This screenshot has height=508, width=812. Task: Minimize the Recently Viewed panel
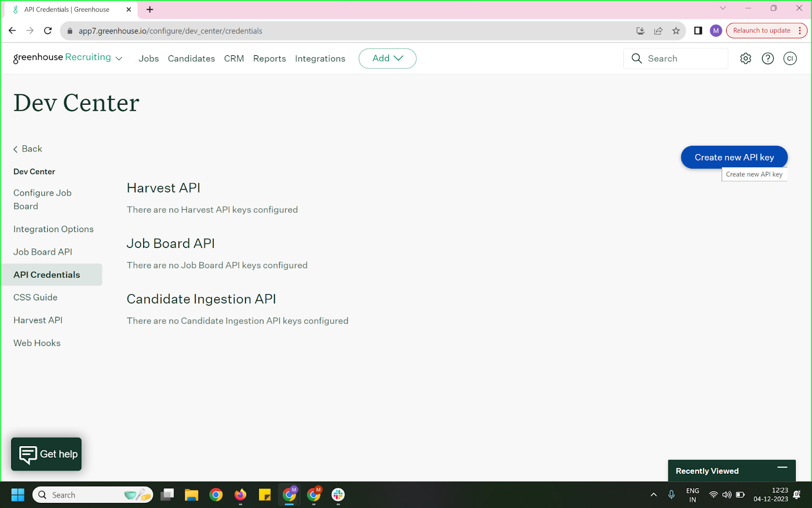[x=782, y=467]
